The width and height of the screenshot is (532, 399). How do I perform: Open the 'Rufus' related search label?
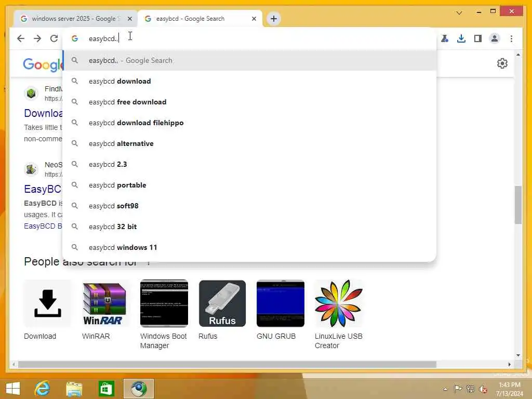[x=208, y=336]
